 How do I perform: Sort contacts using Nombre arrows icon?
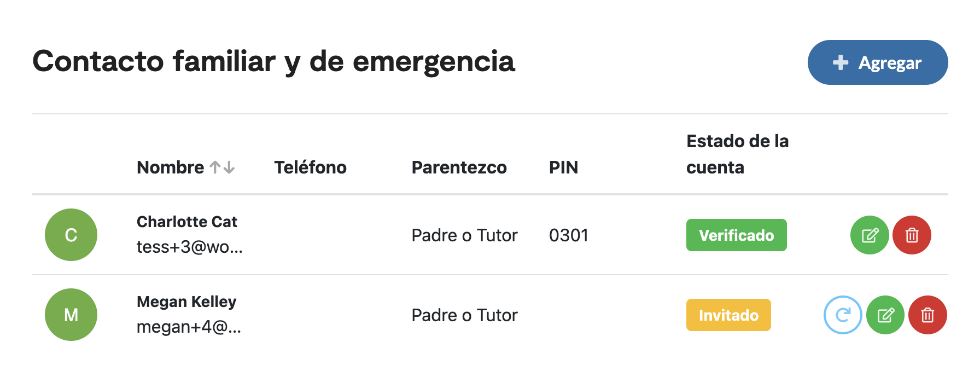point(222,167)
